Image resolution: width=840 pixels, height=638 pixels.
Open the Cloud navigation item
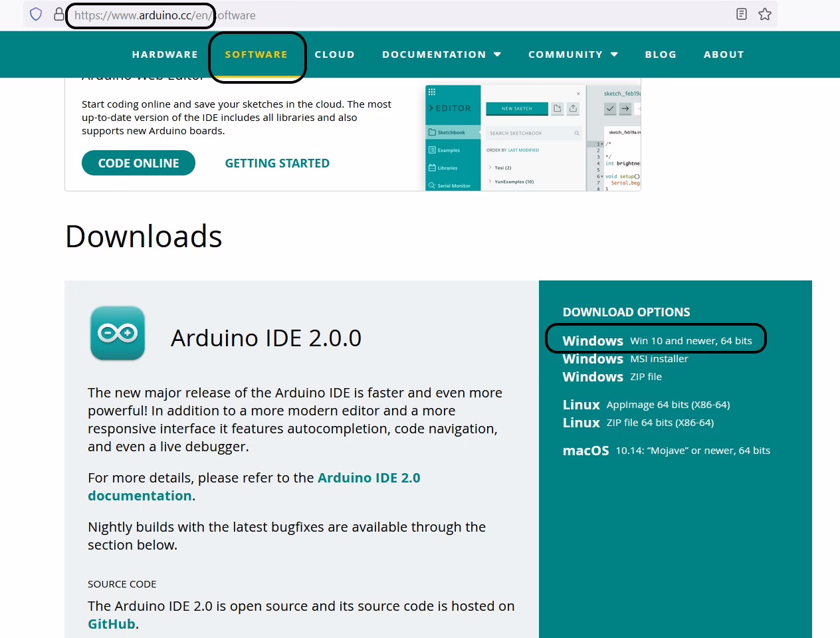click(334, 54)
